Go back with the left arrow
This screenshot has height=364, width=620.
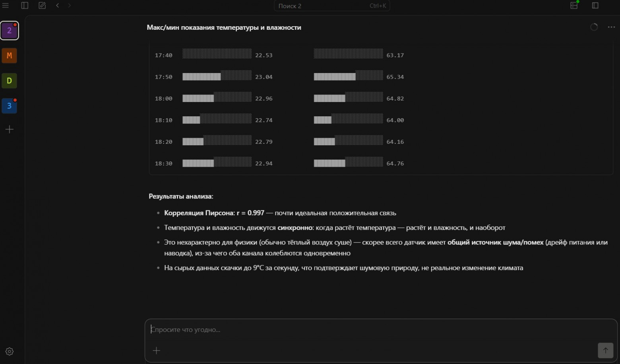(x=58, y=6)
